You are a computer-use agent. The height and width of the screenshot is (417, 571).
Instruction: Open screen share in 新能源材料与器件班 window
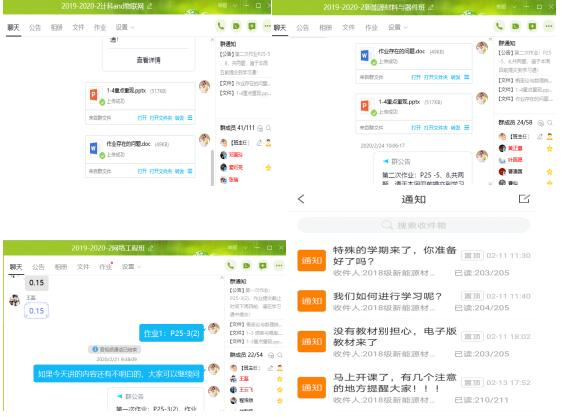click(532, 26)
